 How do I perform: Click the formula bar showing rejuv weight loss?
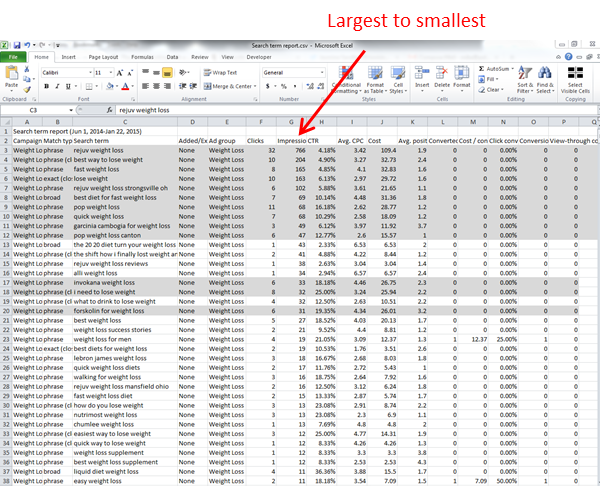point(356,110)
